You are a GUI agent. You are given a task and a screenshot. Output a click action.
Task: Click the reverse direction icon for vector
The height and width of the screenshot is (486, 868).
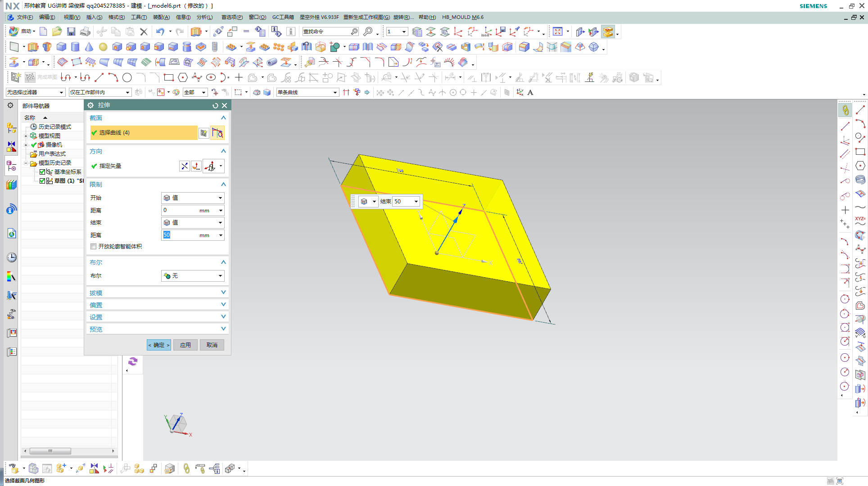click(x=185, y=166)
